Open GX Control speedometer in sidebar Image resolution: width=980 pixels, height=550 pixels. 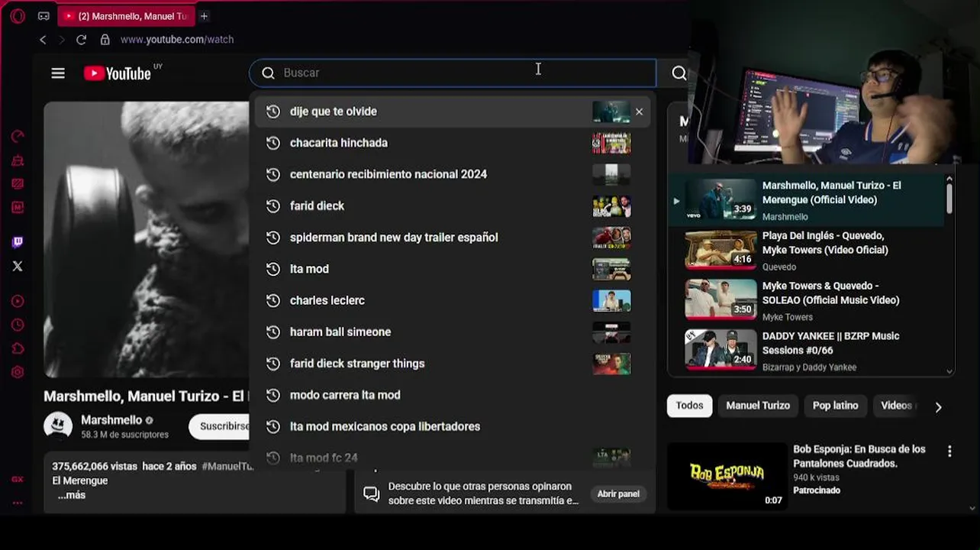pos(18,137)
